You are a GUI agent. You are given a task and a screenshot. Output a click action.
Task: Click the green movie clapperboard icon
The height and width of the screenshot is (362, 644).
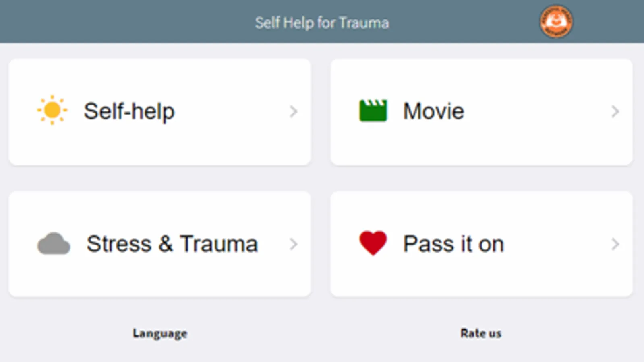(x=373, y=111)
